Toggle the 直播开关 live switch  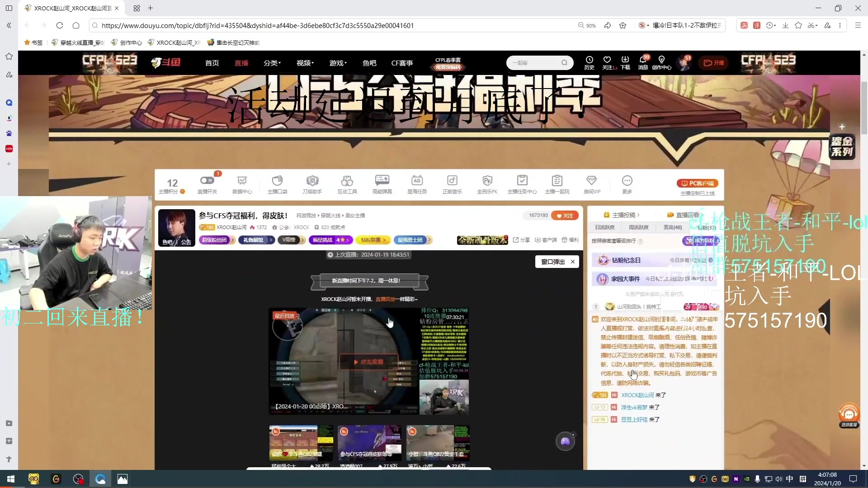pos(207,181)
